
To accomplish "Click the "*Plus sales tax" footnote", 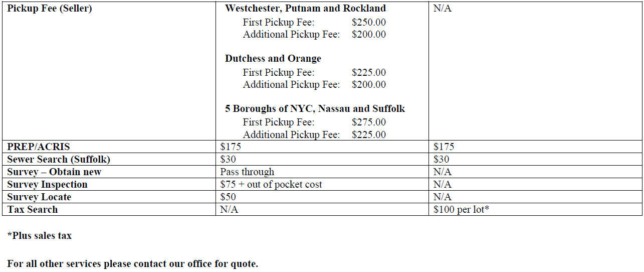I will pyautogui.click(x=40, y=235).
